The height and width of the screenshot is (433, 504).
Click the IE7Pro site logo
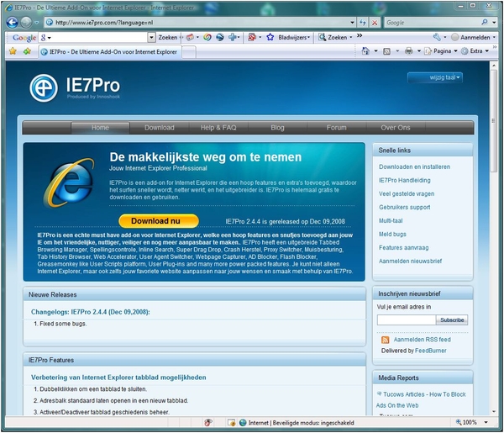click(75, 87)
